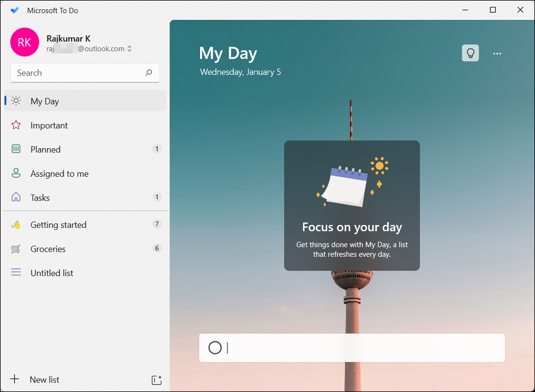Viewport: 535px width, 392px height.
Task: Maximize the Microsoft To Do window
Action: [x=493, y=10]
